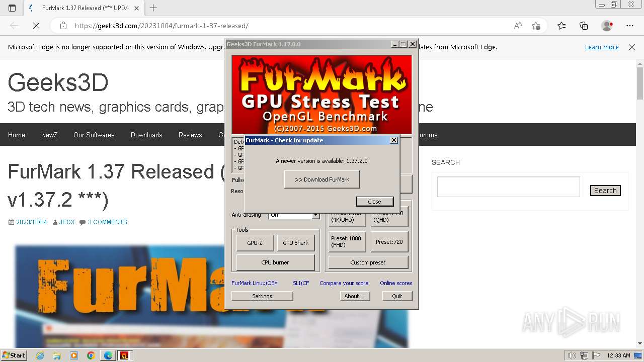Open NewZ menu item
This screenshot has height=362, width=644.
click(x=49, y=135)
